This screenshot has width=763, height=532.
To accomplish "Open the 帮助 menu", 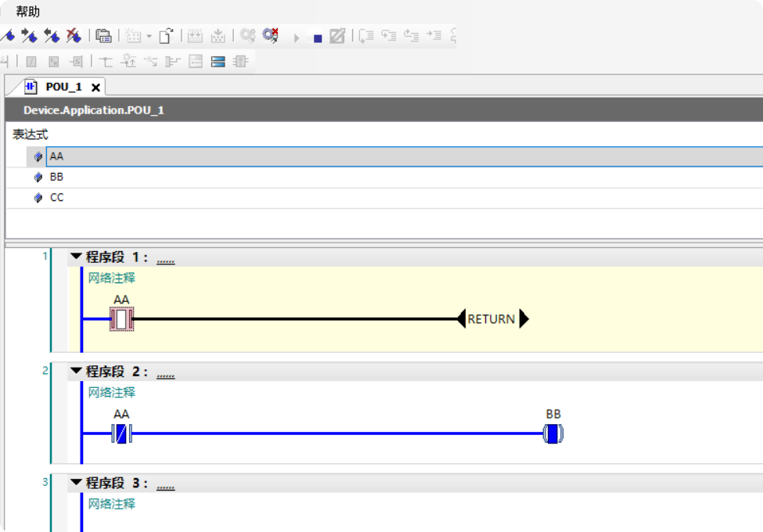I will coord(27,12).
